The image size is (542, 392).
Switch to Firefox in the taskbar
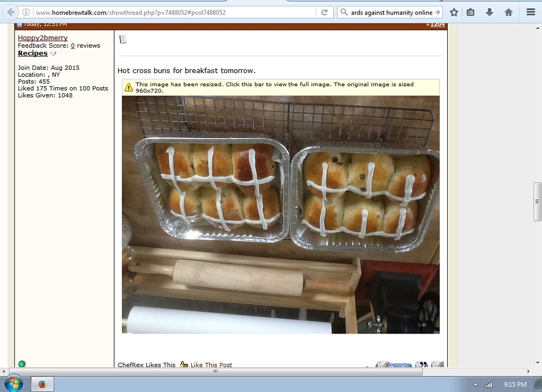[42, 384]
